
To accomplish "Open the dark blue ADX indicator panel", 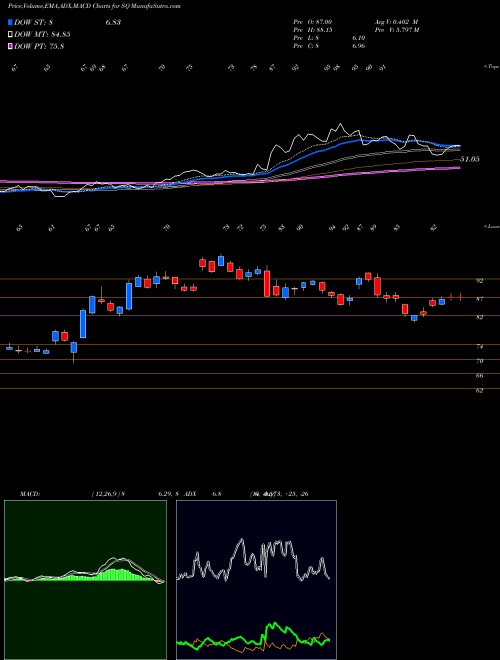I will (256, 580).
